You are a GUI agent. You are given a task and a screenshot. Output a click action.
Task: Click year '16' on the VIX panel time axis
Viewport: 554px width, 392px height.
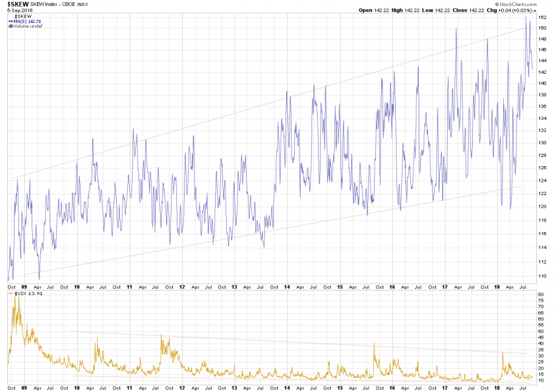coord(392,388)
